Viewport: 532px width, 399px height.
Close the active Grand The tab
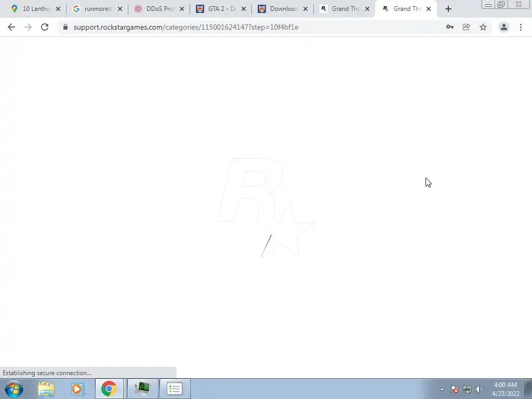429,9
